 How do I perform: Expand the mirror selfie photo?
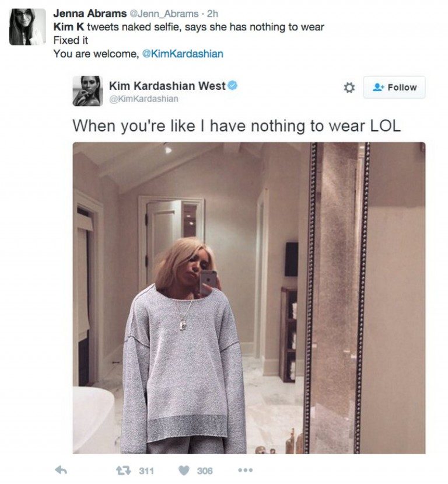(249, 298)
